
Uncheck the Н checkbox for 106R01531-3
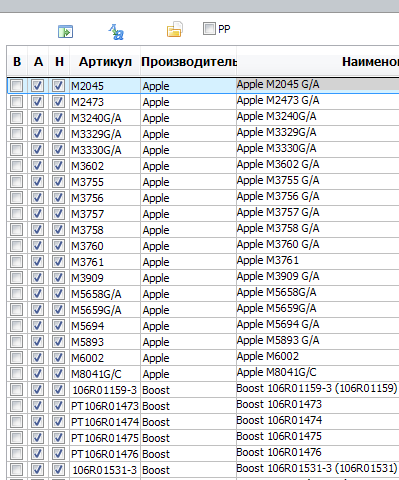pos(59,470)
